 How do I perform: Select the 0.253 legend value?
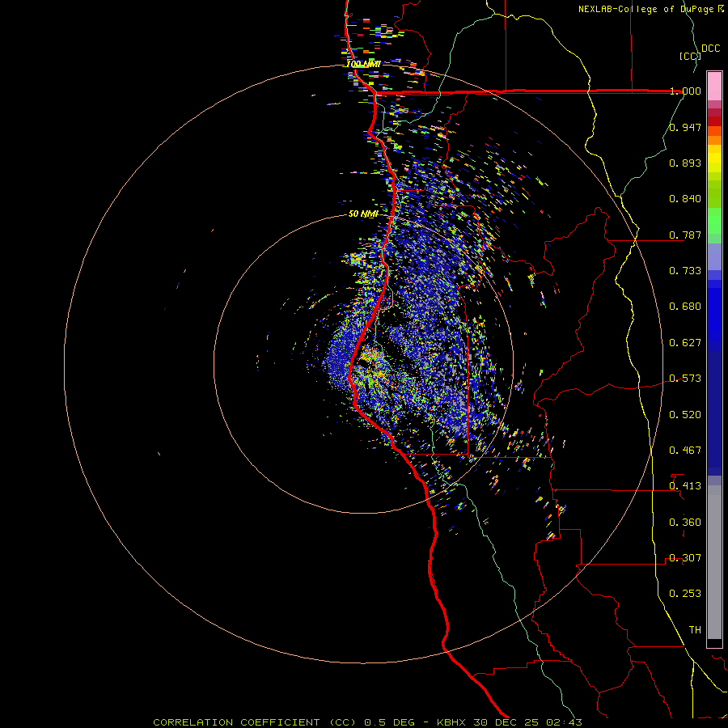(685, 594)
